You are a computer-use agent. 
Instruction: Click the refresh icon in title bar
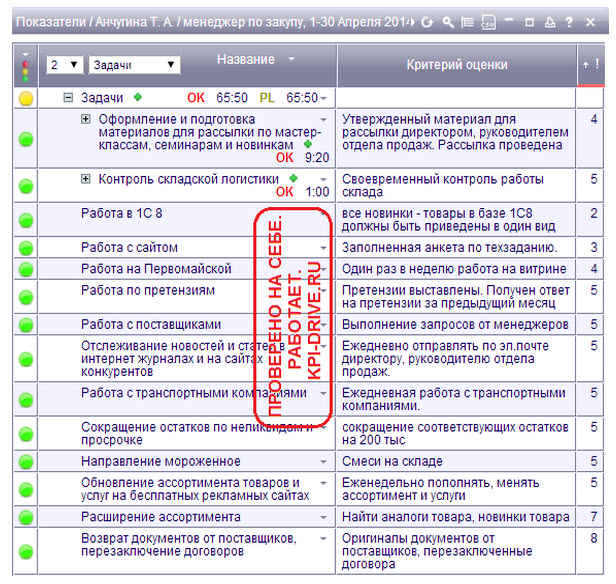coord(427,22)
